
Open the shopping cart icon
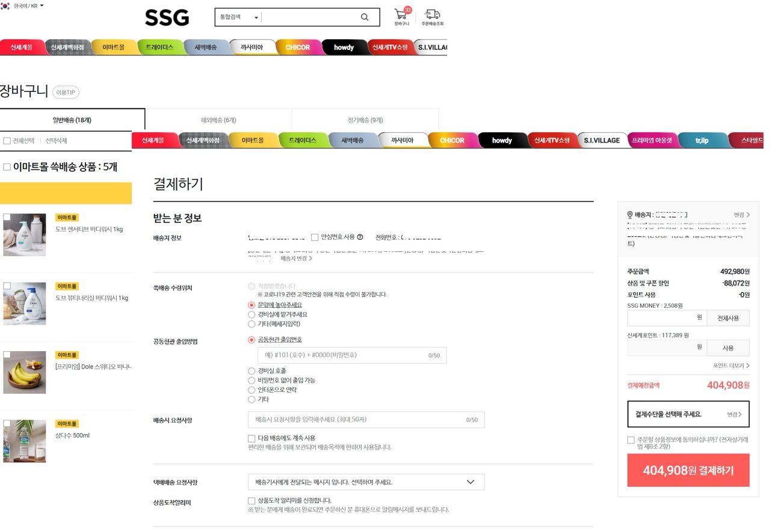tap(401, 14)
